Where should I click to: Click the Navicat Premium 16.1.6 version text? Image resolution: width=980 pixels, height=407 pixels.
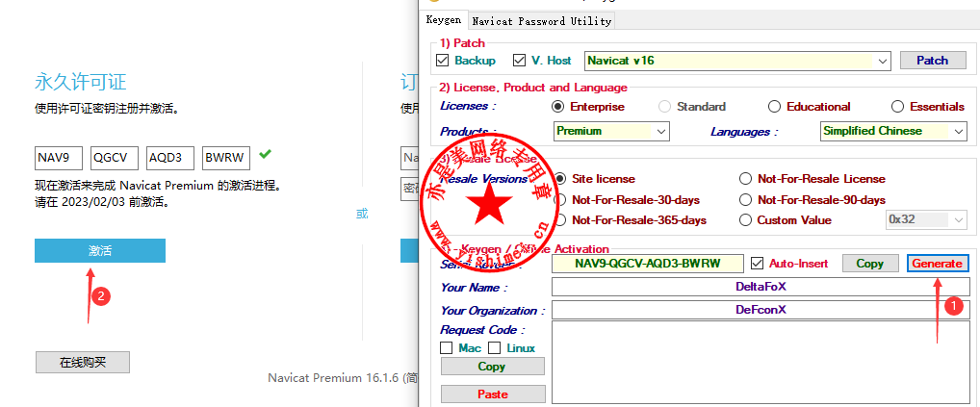point(343,378)
